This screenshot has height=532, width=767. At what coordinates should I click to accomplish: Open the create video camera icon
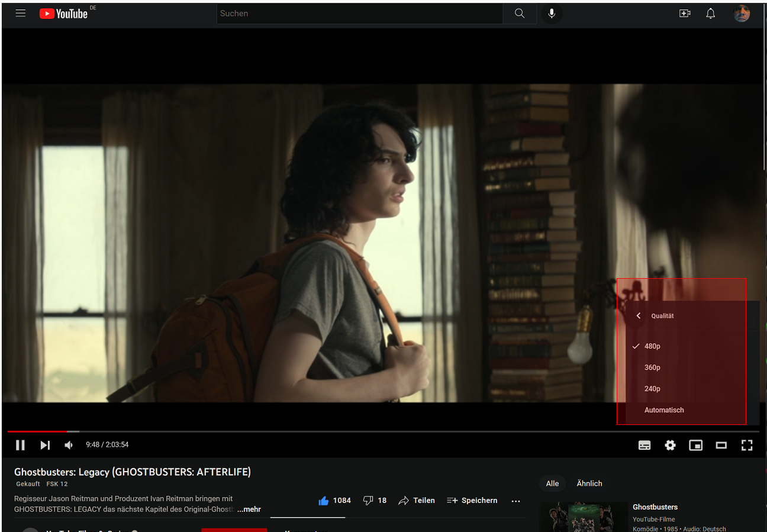click(685, 13)
